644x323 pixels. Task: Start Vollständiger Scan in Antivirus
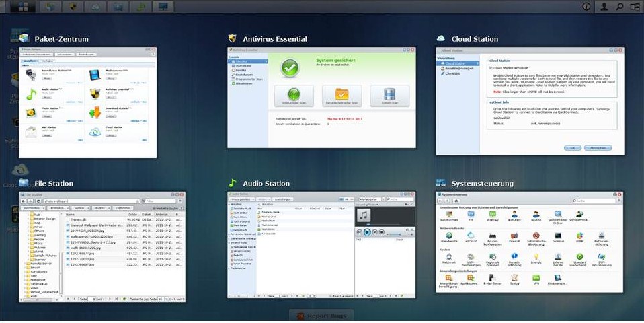[x=294, y=96]
